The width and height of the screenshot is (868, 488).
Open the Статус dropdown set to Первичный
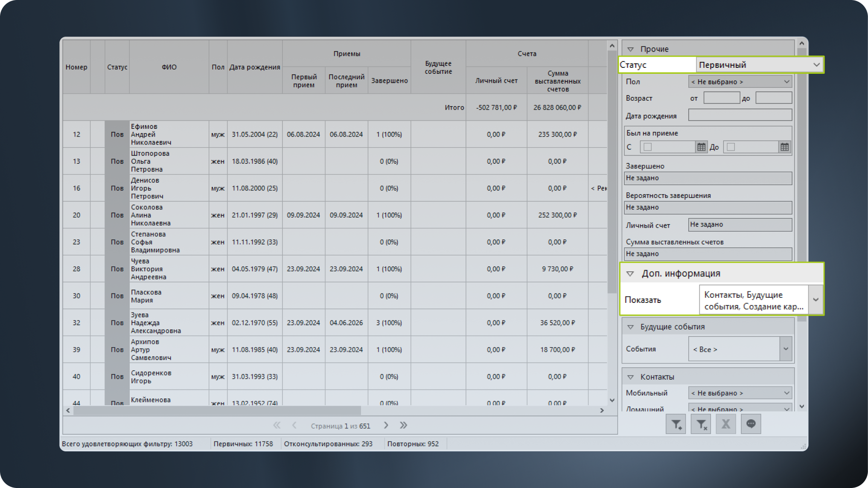point(759,65)
